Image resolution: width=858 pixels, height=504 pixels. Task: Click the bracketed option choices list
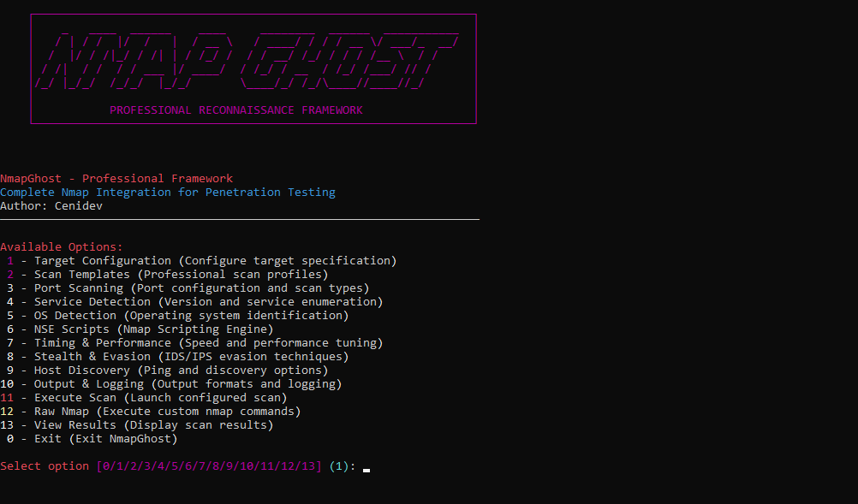click(x=210, y=466)
